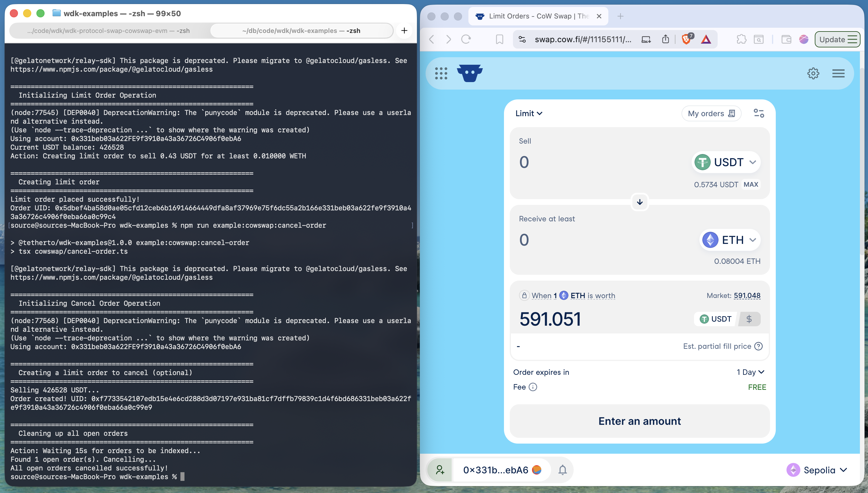Swap sell and receive tokens arrow
868x493 pixels.
pyautogui.click(x=639, y=202)
